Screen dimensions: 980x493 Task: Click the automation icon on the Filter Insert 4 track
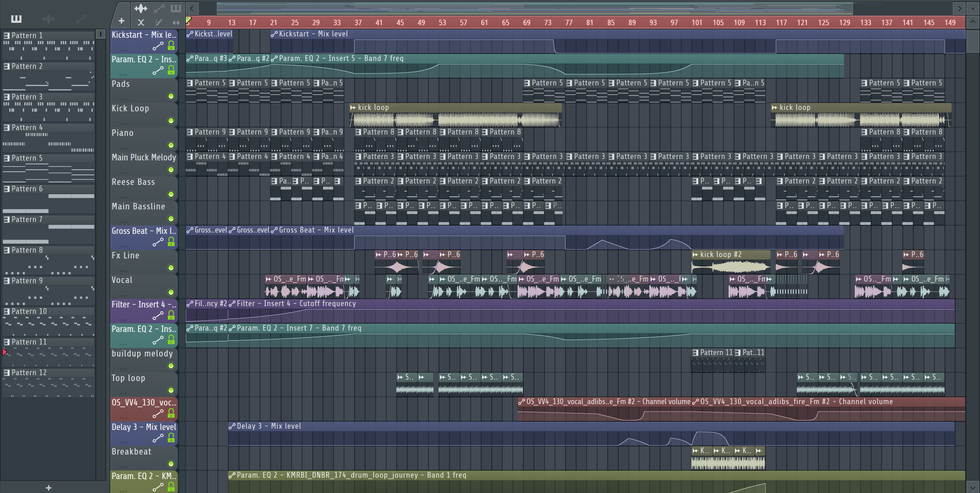tap(158, 316)
